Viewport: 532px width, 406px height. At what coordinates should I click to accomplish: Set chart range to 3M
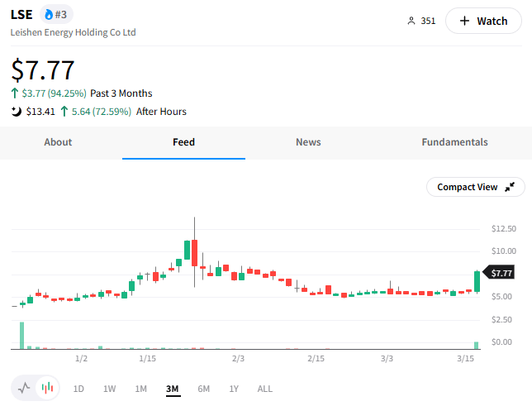[173, 389]
